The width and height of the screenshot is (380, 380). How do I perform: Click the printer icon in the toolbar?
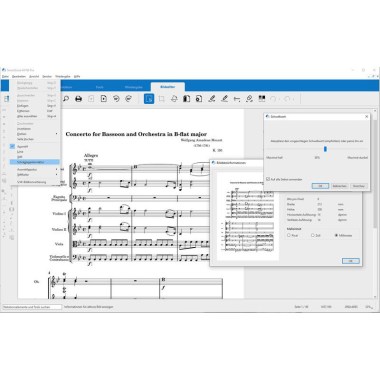click(78, 99)
